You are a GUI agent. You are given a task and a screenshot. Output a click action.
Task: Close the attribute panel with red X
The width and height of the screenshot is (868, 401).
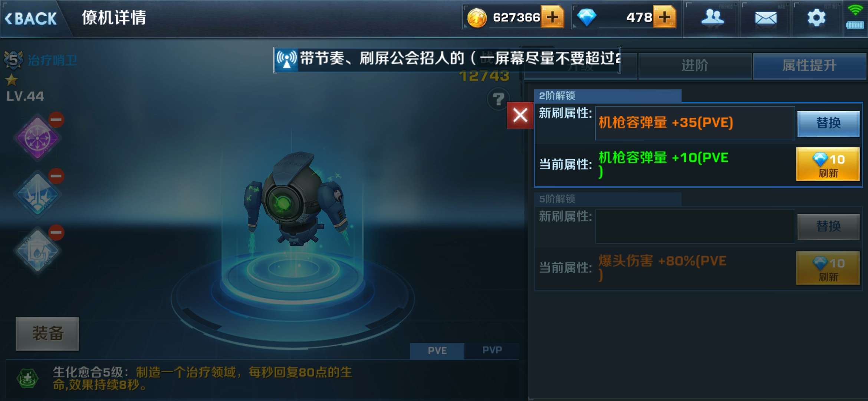point(520,115)
